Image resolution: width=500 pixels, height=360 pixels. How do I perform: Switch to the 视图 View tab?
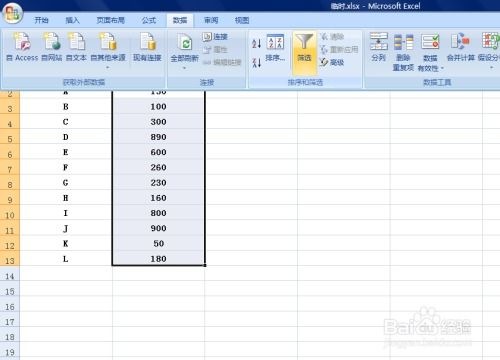242,20
